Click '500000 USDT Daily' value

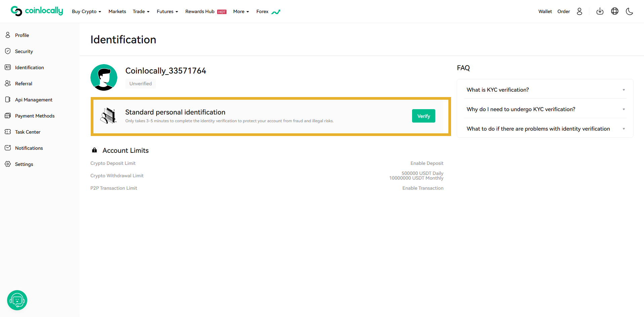(x=422, y=173)
